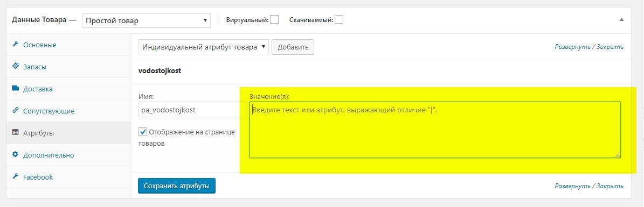Click the Дополнительно gear icon
This screenshot has width=644, height=207.
pyautogui.click(x=16, y=155)
